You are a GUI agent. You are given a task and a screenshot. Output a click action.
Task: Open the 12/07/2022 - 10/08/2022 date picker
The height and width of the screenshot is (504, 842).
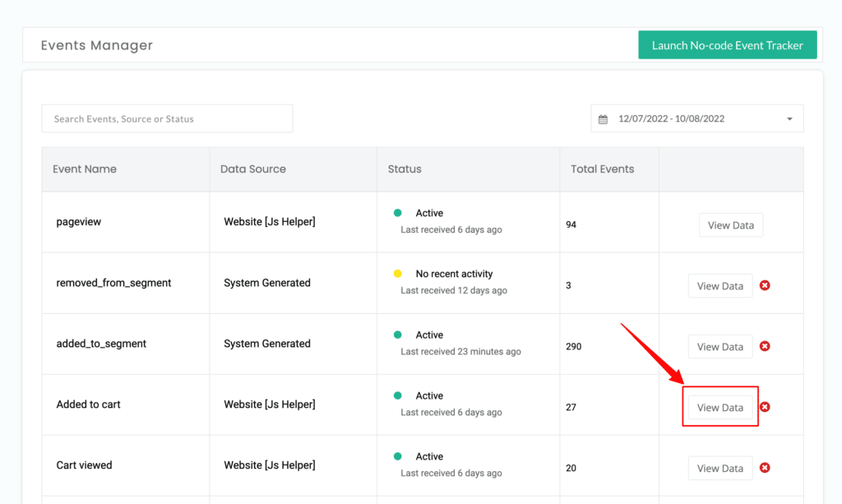coord(697,118)
